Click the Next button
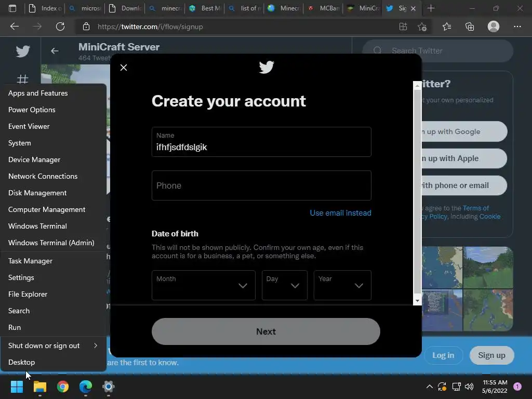This screenshot has height=399, width=532. coord(265,331)
